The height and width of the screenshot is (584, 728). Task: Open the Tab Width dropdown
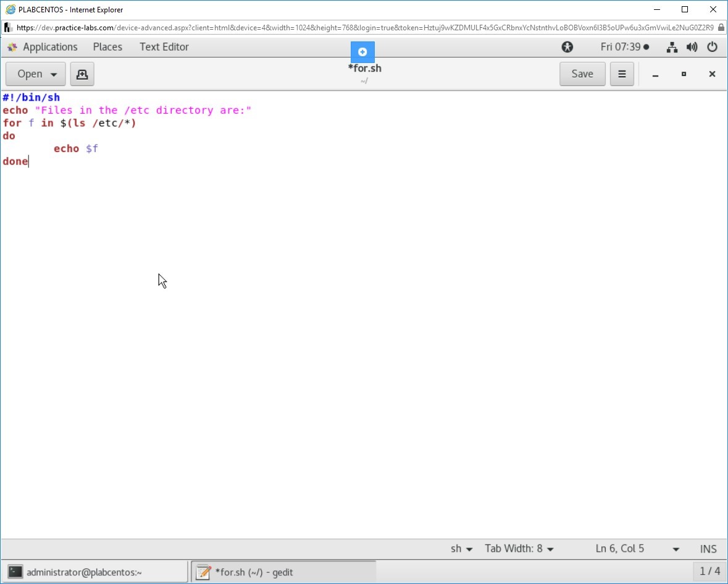coord(519,549)
